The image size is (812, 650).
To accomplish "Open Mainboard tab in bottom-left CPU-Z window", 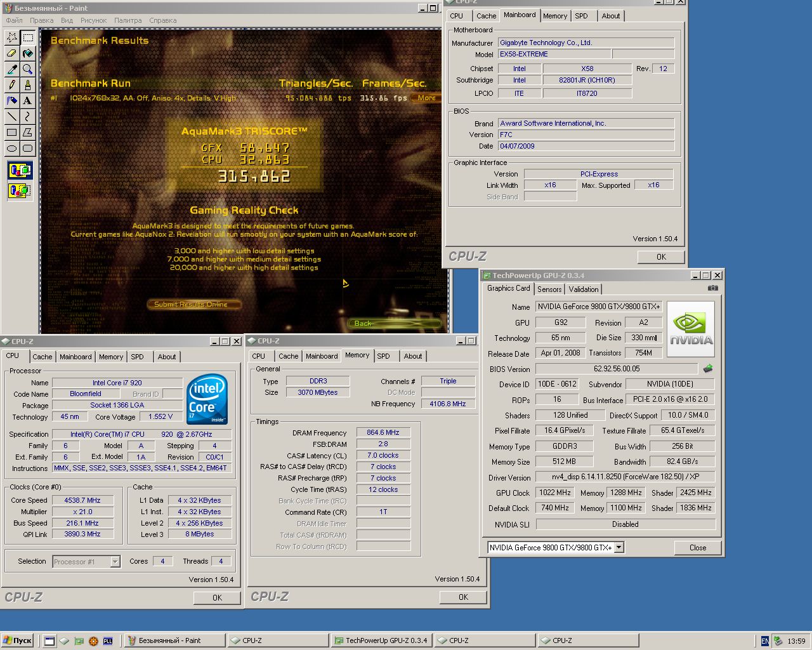I will (x=75, y=357).
